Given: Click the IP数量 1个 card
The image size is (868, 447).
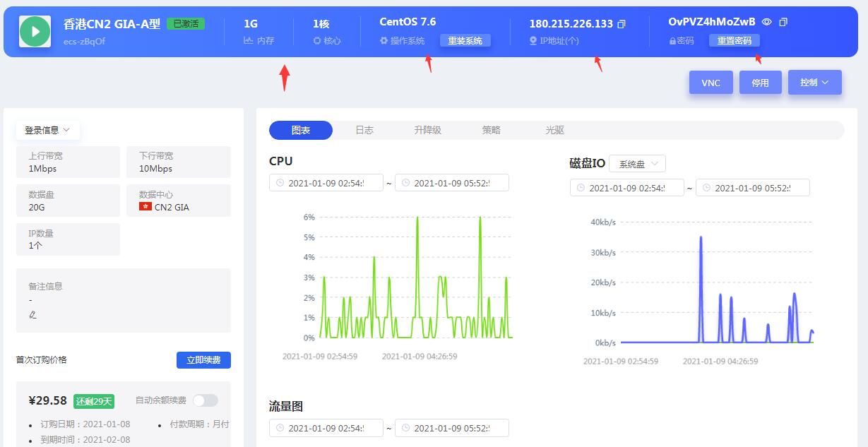Looking at the screenshot, I should click(x=68, y=239).
